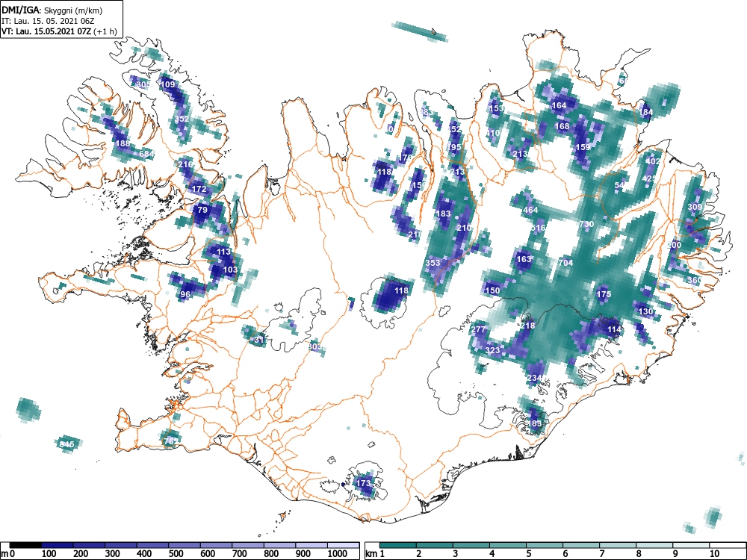Click the visibility value '353'
The width and height of the screenshot is (747, 560).
433,262
